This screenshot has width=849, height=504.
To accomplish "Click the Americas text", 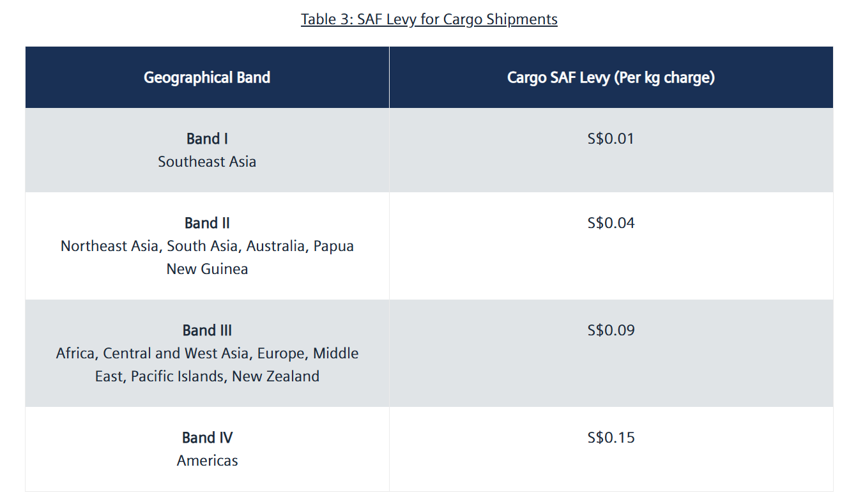I will pos(207,461).
